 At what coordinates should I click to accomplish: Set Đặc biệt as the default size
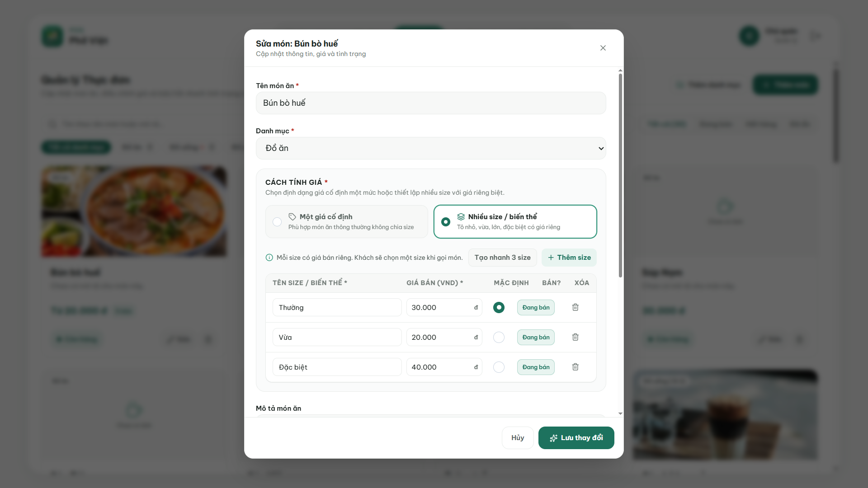499,367
